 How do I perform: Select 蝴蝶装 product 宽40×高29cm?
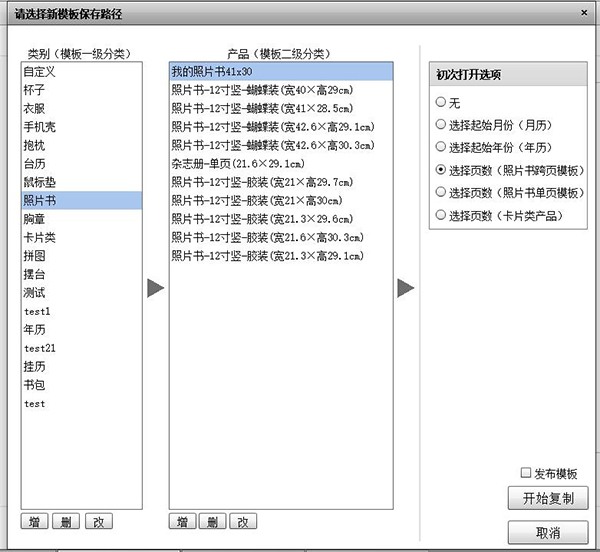coord(281,90)
